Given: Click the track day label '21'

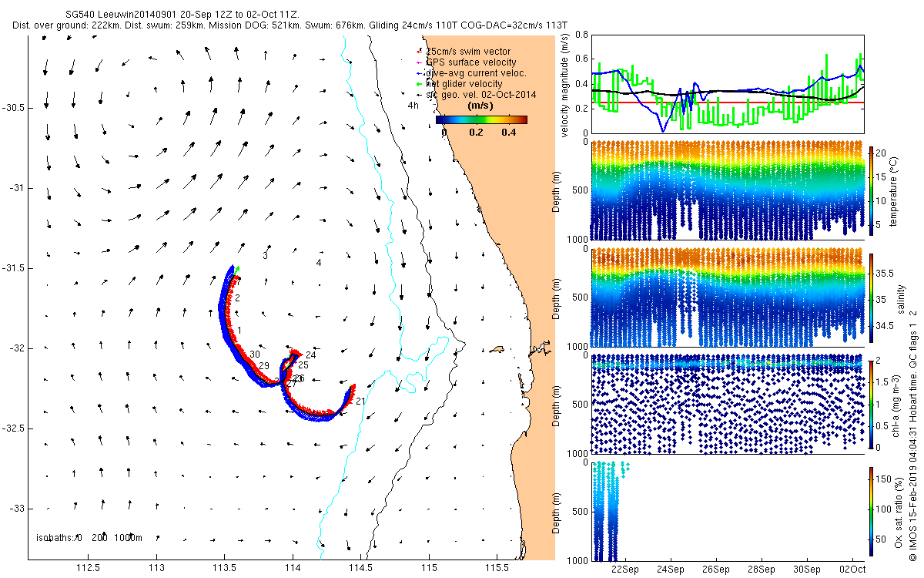Looking at the screenshot, I should [x=360, y=402].
